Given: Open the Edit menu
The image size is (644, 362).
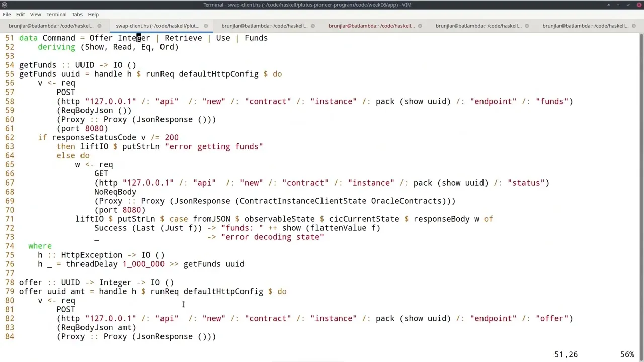Looking at the screenshot, I should pos(20,14).
